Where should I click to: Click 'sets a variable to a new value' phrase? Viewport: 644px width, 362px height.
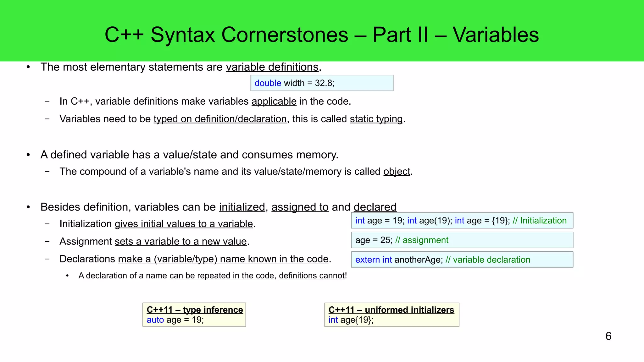[181, 241]
